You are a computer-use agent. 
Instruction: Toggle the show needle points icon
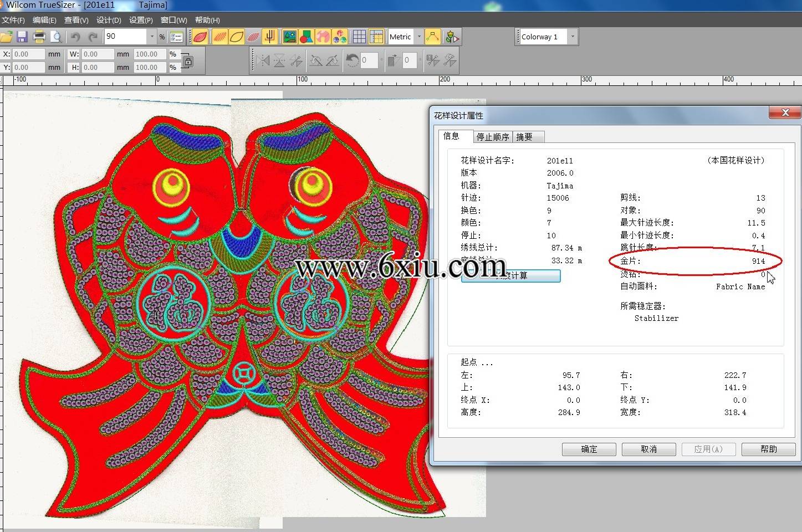(270, 37)
